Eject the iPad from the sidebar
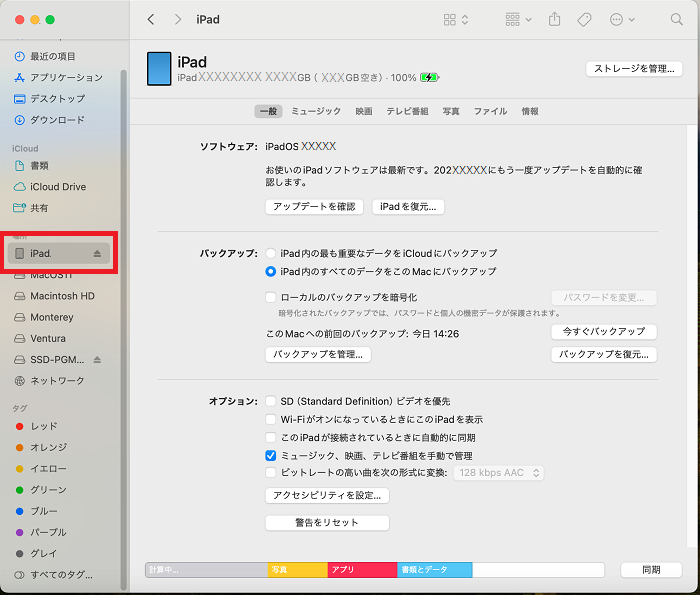Image resolution: width=700 pixels, height=595 pixels. click(x=97, y=254)
